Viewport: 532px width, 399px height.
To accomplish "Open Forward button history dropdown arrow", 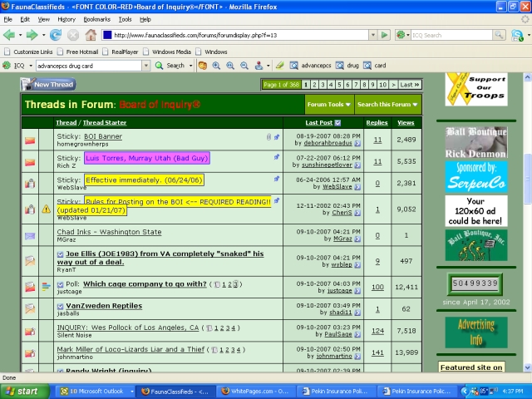I will click(43, 35).
